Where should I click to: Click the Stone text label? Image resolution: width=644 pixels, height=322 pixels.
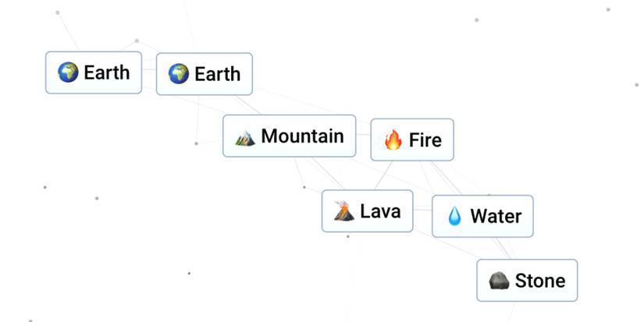tap(540, 281)
